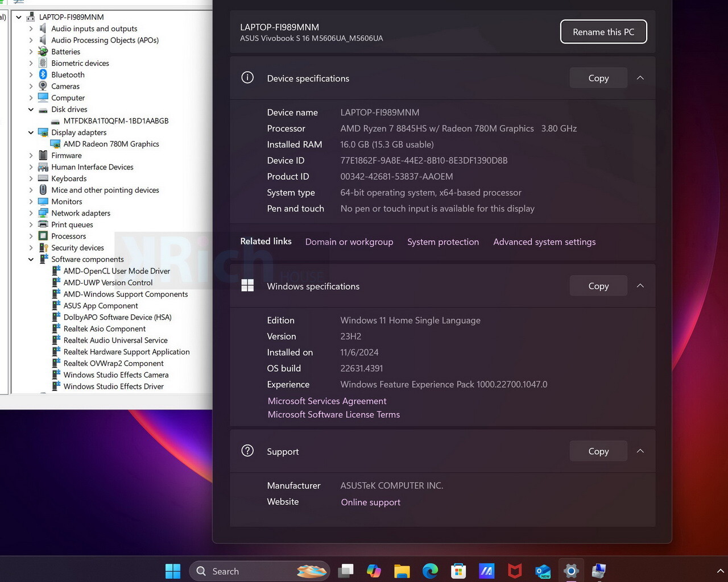Screen dimensions: 728x582
Task: Click the Device specifications info icon
Action: pos(247,78)
